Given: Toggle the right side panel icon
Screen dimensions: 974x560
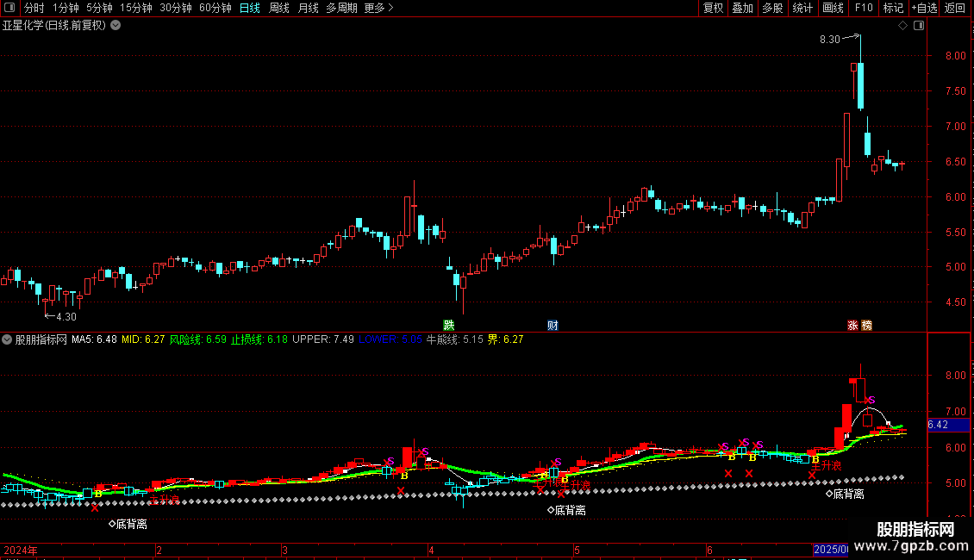Looking at the screenshot, I should (x=919, y=26).
